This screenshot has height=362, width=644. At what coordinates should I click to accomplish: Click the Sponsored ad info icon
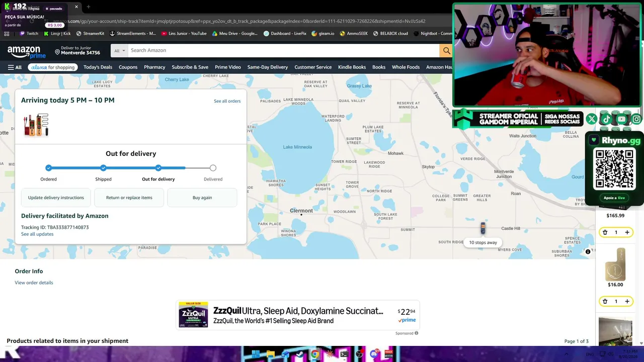[416, 333]
